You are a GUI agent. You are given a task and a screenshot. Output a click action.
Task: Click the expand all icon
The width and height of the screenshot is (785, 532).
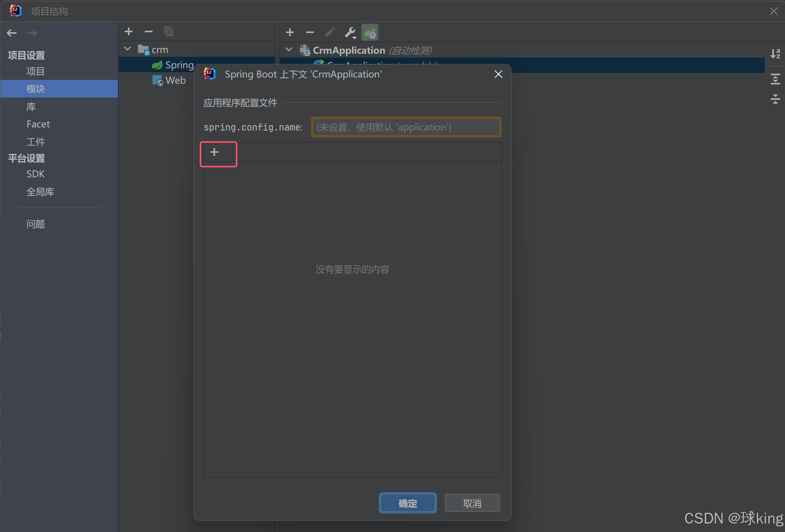tap(775, 79)
